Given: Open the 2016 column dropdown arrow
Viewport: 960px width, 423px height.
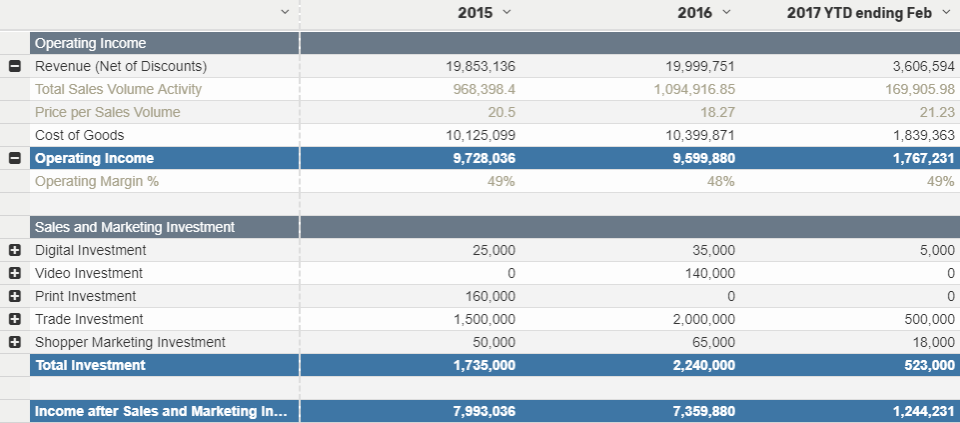Looking at the screenshot, I should (726, 12).
